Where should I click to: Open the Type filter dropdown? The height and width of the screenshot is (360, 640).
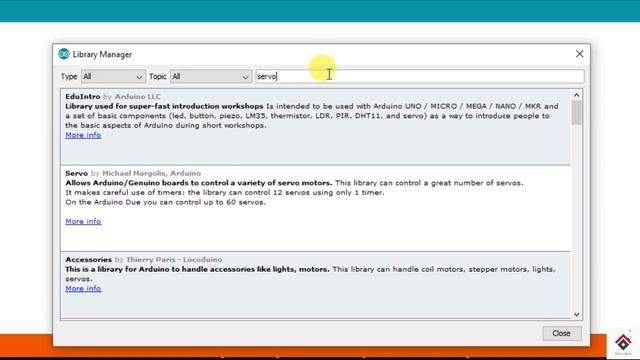pyautogui.click(x=113, y=76)
